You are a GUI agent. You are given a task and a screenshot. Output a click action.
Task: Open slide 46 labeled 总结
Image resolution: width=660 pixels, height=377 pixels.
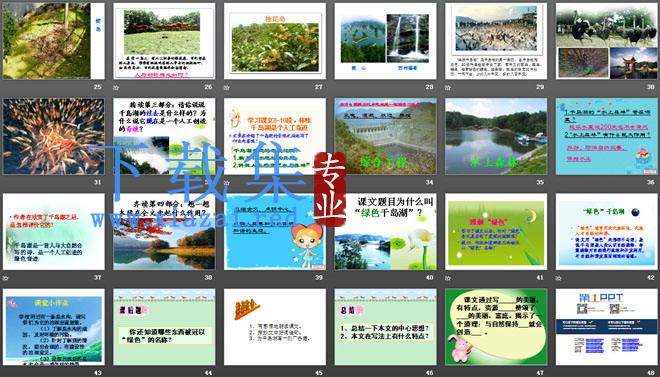pyautogui.click(x=386, y=327)
